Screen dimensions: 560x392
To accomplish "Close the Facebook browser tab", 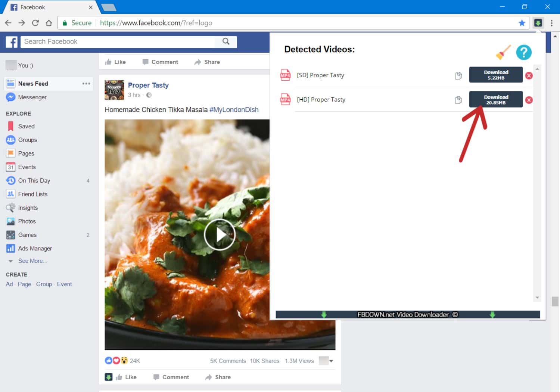I will coord(91,7).
